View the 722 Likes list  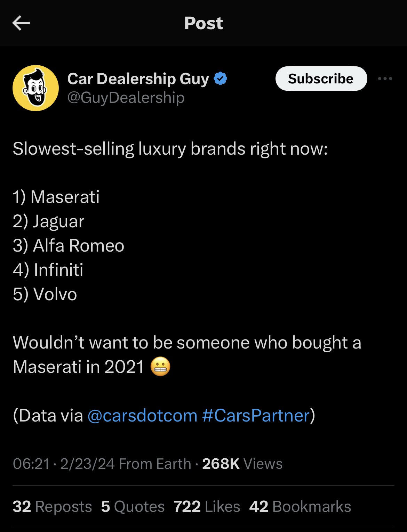coord(207,507)
